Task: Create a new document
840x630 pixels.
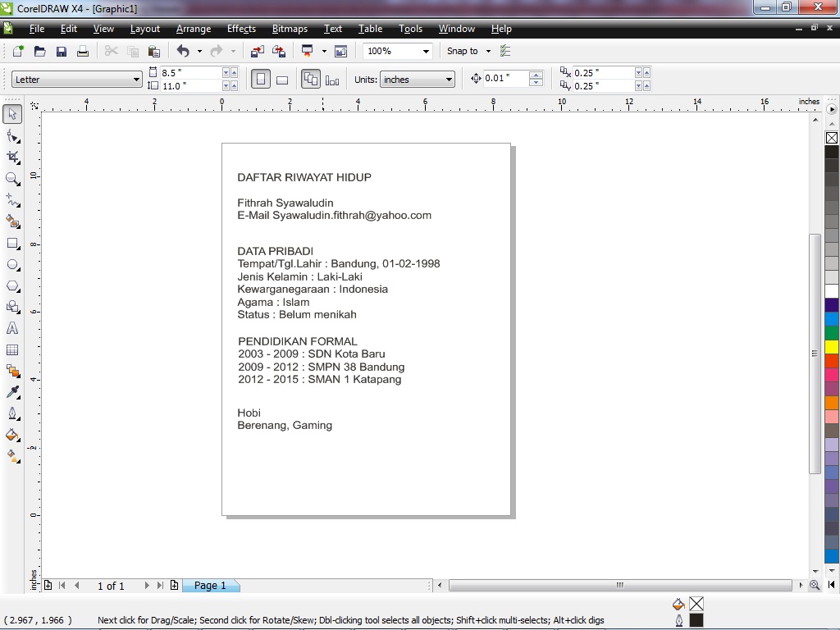Action: point(18,51)
